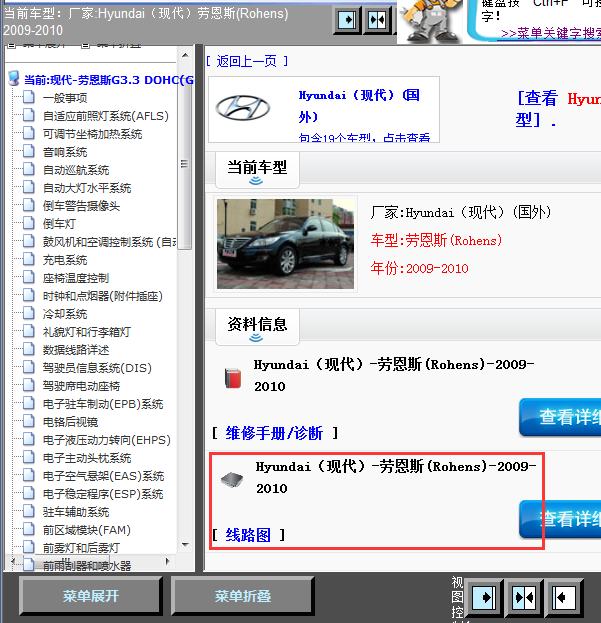Viewport: 601px width, 623px height.
Task: Select 自动巡航系统 in the tree
Action: pos(76,170)
